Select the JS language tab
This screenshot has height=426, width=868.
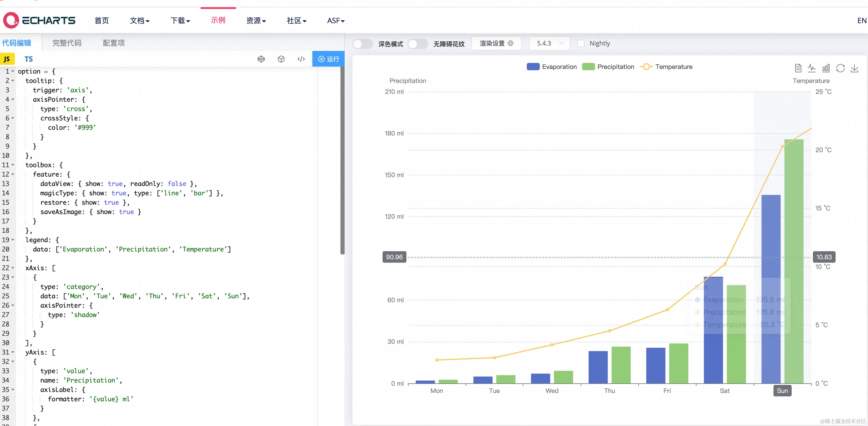7,59
